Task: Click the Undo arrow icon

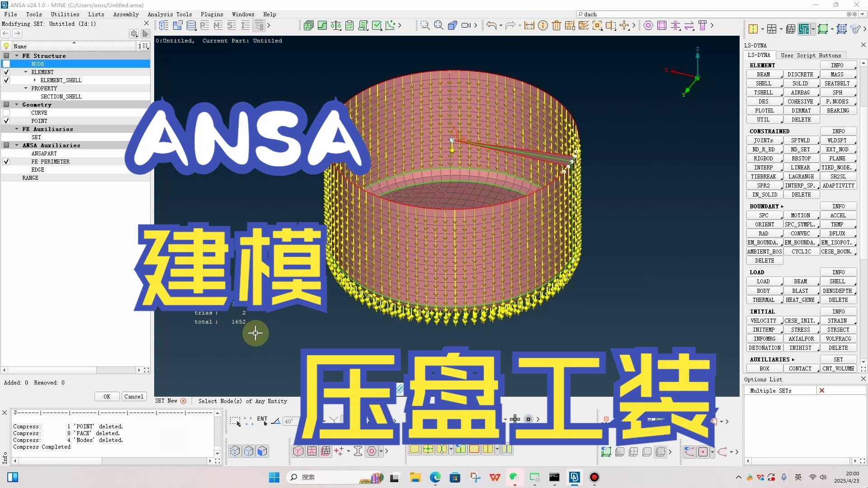Action: 491,26
